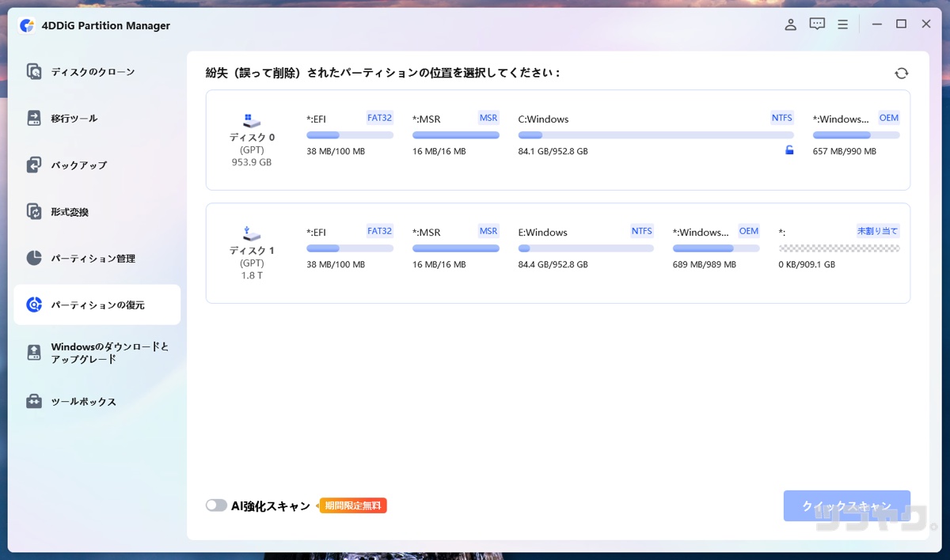The height and width of the screenshot is (560, 950).
Task: Open the feedback message icon in title bar
Action: click(x=817, y=25)
